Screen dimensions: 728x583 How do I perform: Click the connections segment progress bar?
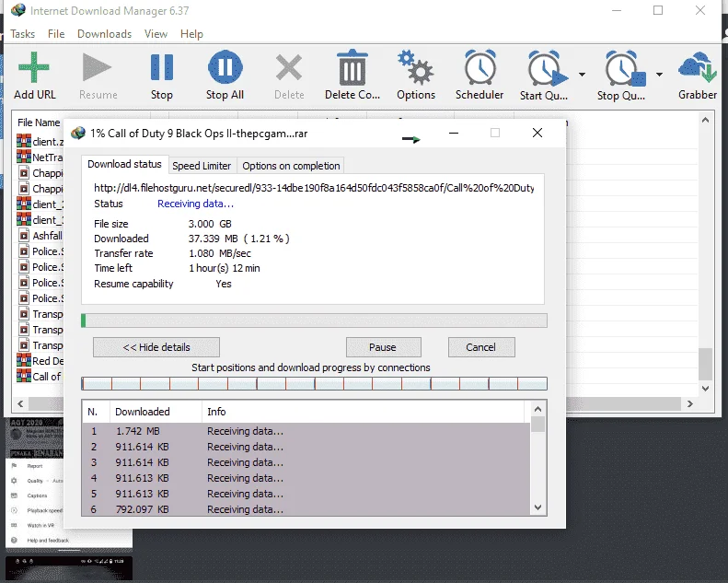(x=314, y=383)
